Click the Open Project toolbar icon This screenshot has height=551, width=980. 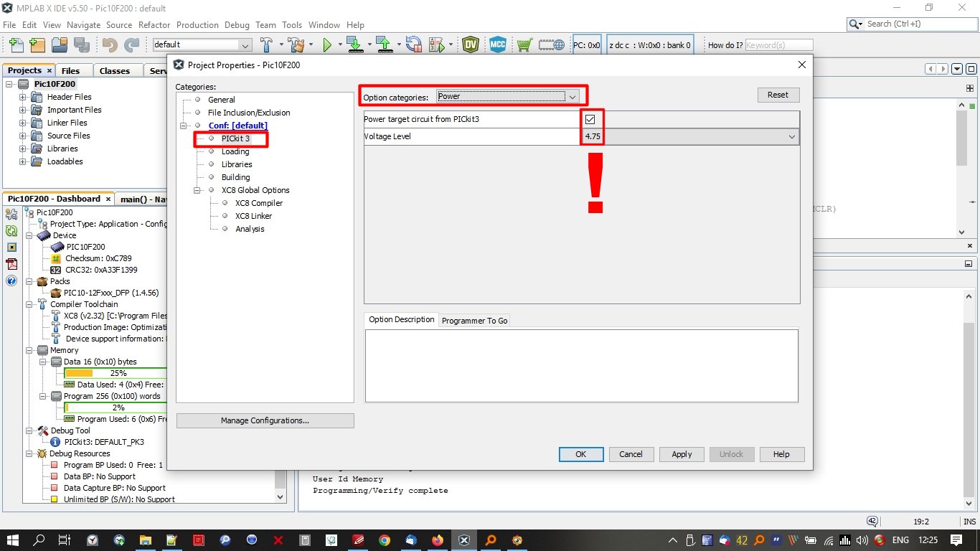tap(59, 44)
